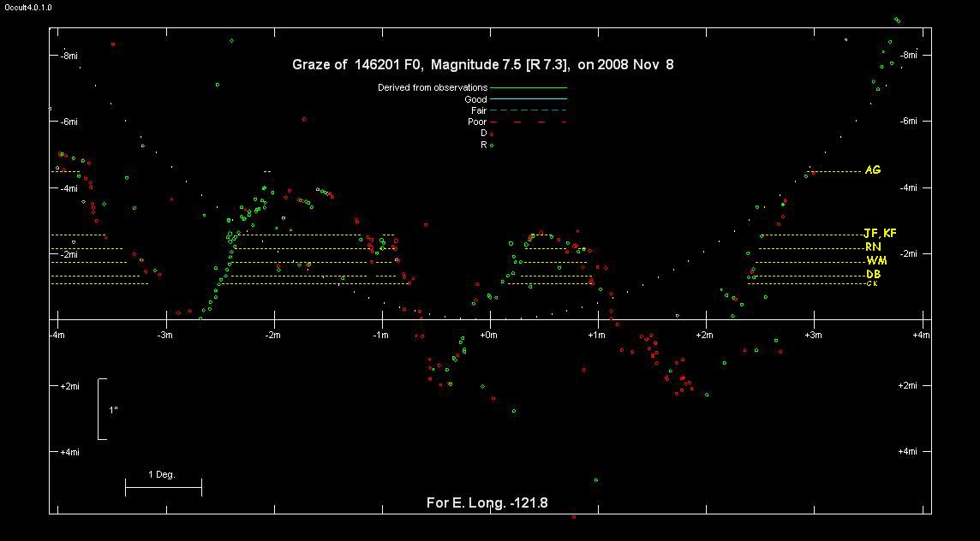The width and height of the screenshot is (980, 541).
Task: Click the yellow 'WM' observer label
Action: click(x=876, y=260)
